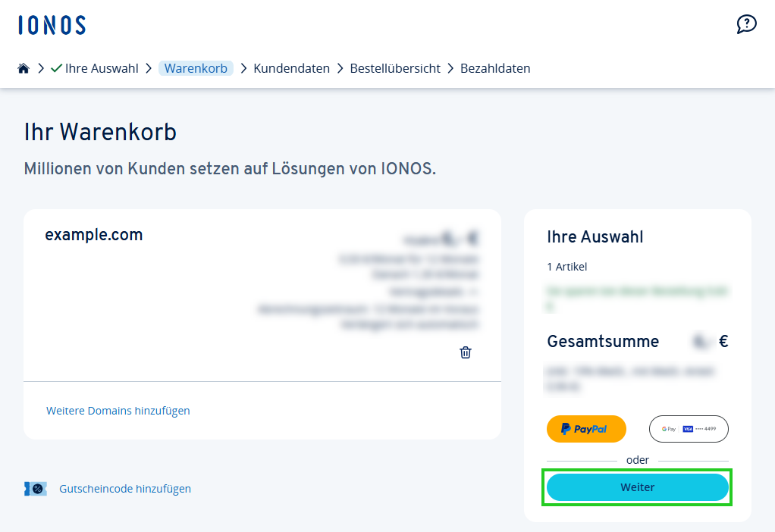Viewport: 775px width, 532px height.
Task: Click Gutscheincode hinzufügen link
Action: pyautogui.click(x=125, y=489)
